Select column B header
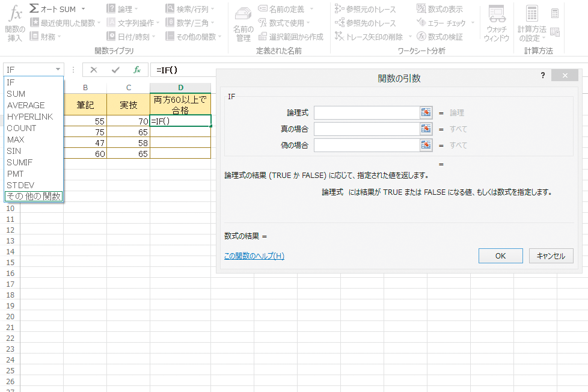 click(x=85, y=87)
